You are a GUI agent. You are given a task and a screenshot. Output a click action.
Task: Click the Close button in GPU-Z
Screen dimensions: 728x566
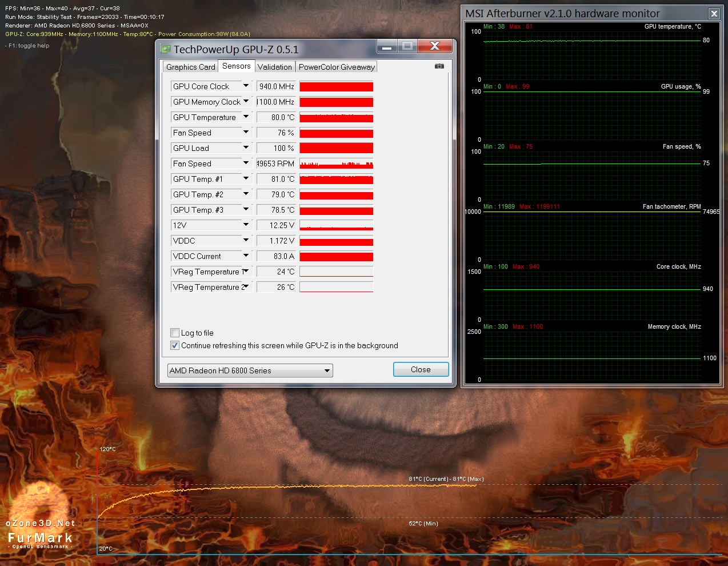point(421,369)
